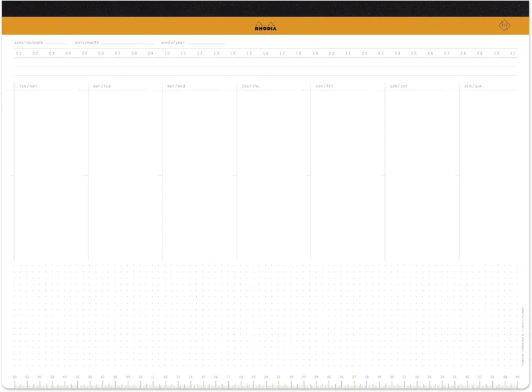The height and width of the screenshot is (392, 532).
Task: Click the sam/sat column header
Action: point(399,86)
